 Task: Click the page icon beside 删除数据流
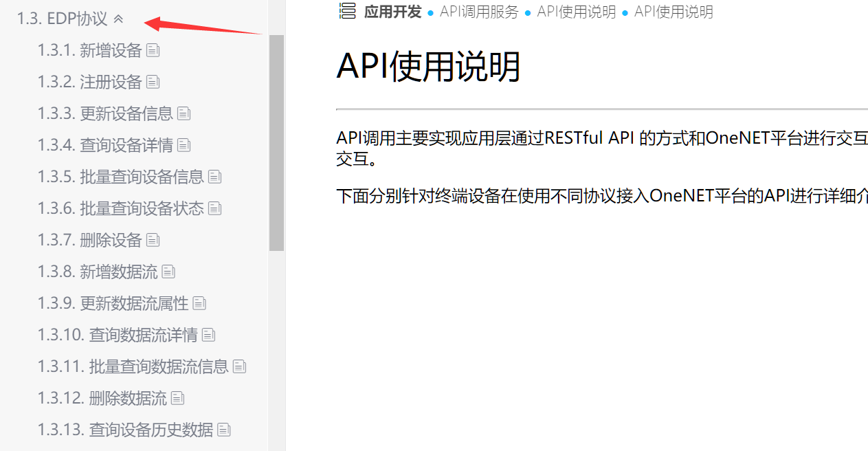(177, 397)
